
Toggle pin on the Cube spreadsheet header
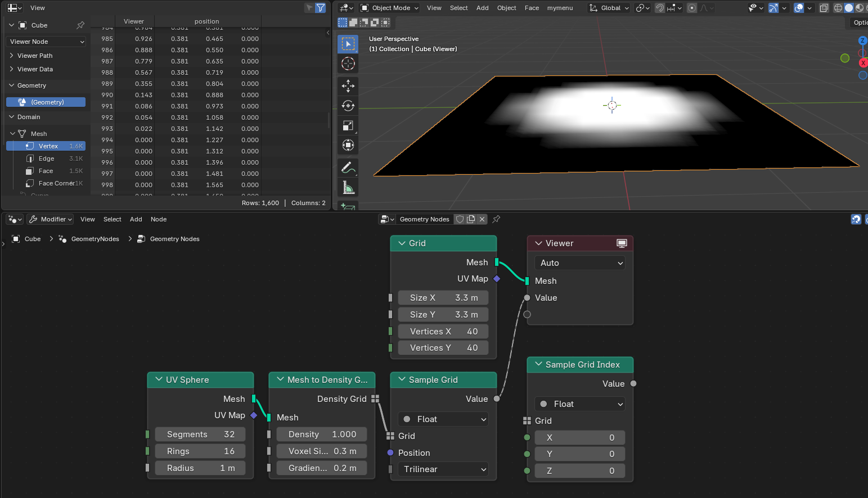(80, 25)
